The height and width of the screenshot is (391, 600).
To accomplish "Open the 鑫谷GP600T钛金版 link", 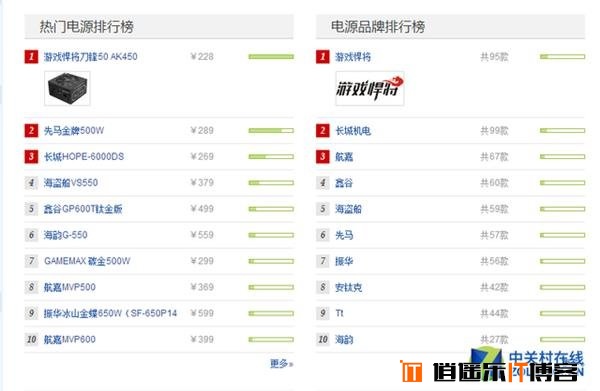I will (83, 209).
